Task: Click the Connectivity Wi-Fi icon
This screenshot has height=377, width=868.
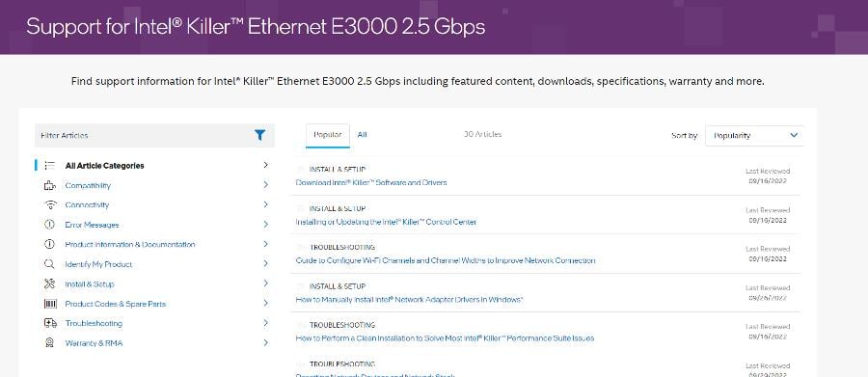Action: (x=50, y=204)
